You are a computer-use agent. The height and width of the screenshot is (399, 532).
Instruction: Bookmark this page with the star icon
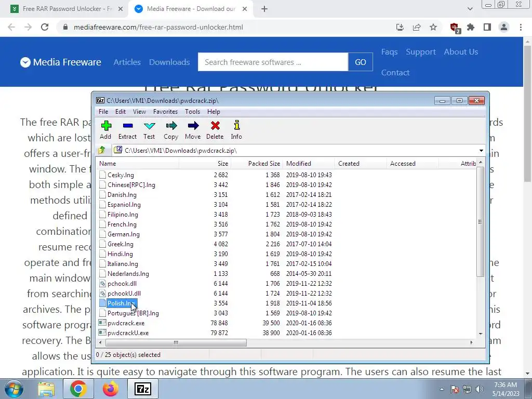pyautogui.click(x=433, y=27)
